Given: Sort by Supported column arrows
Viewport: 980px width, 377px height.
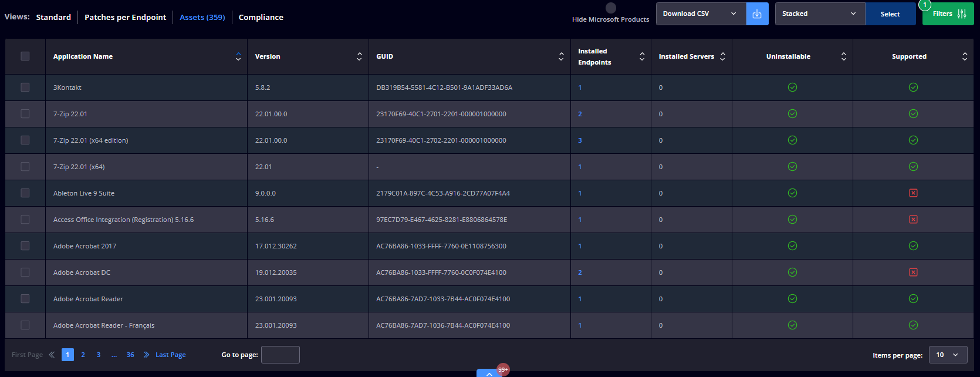Looking at the screenshot, I should (965, 56).
